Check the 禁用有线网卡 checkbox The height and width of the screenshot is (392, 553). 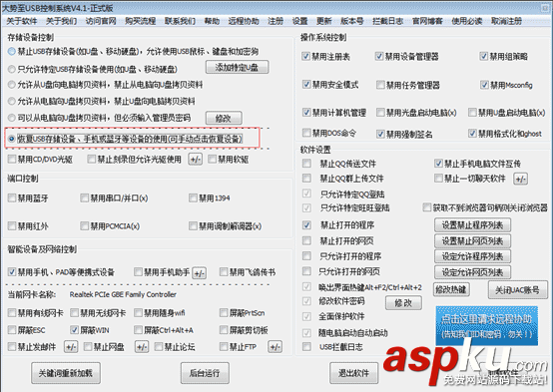click(x=12, y=312)
